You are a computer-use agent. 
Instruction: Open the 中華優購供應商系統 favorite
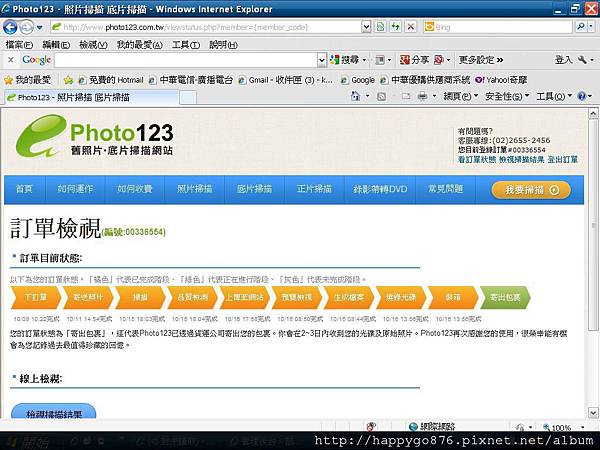(425, 80)
